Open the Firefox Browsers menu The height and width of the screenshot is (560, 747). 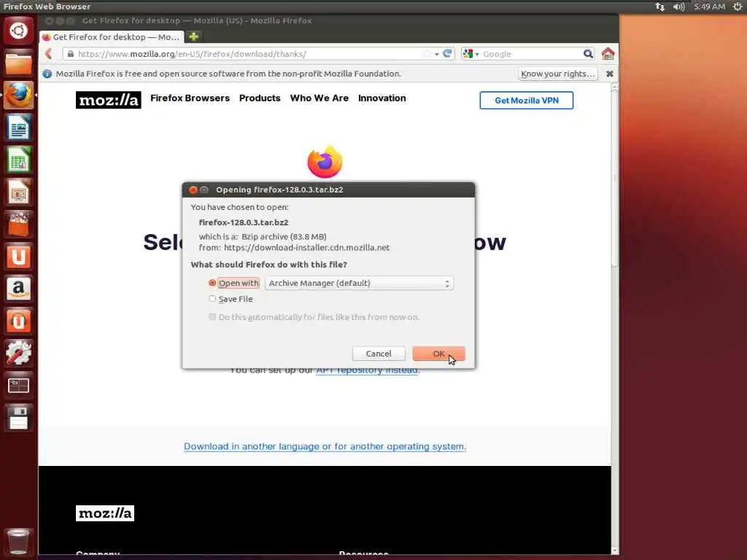coord(190,98)
